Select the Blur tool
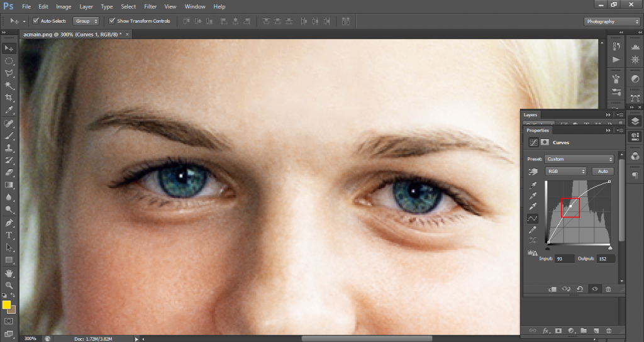Screen dimensions: 644x342 9,197
